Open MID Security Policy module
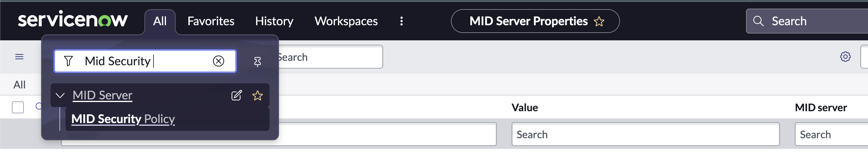 point(123,119)
